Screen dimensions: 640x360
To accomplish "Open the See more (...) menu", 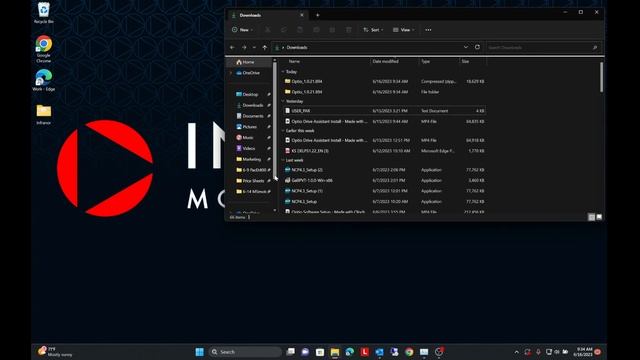I will [428, 30].
